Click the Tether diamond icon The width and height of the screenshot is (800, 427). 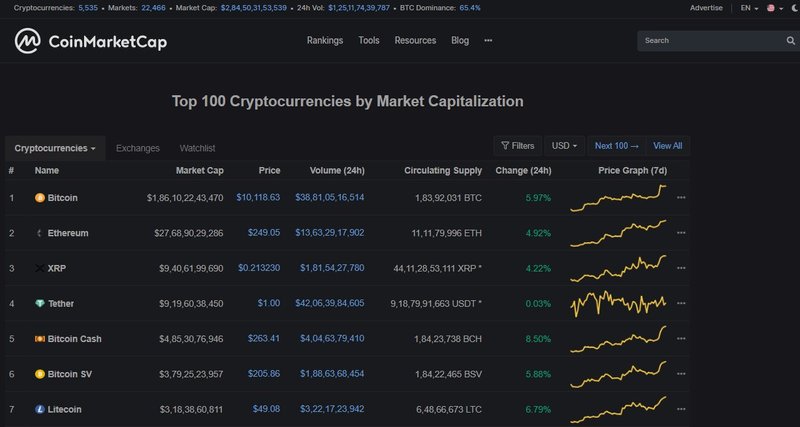click(40, 304)
